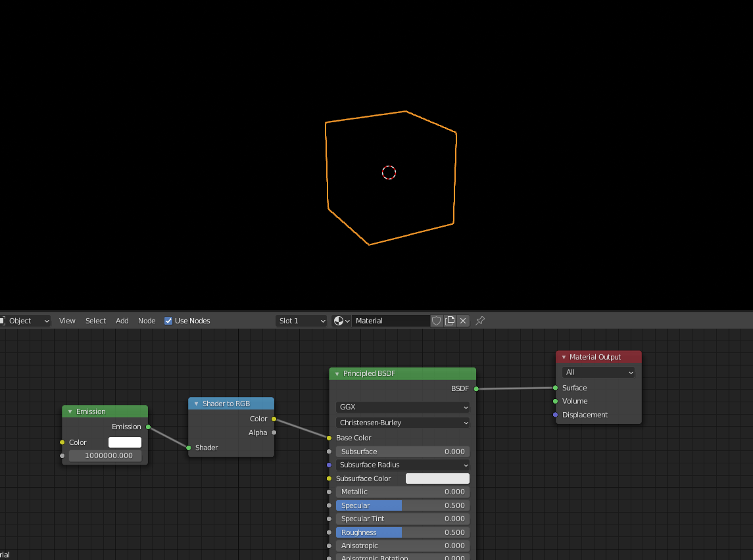The height and width of the screenshot is (560, 753).
Task: Open the GGX distribution dropdown
Action: pyautogui.click(x=402, y=407)
